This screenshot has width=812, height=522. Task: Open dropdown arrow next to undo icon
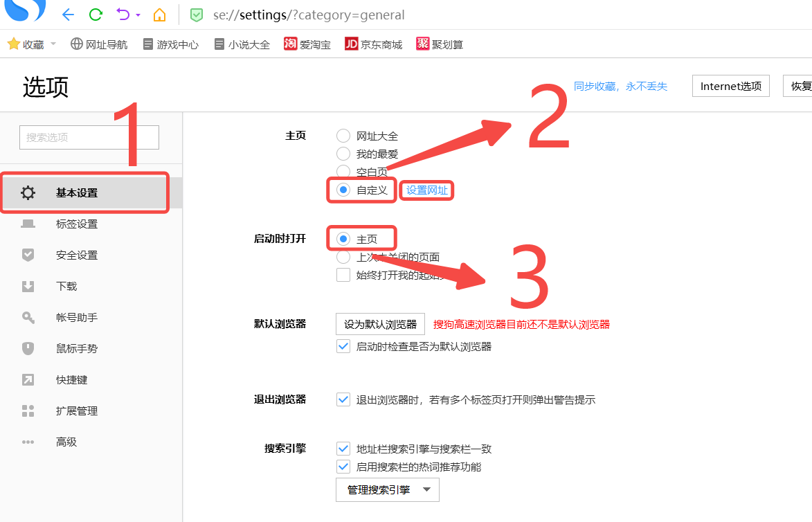click(138, 15)
